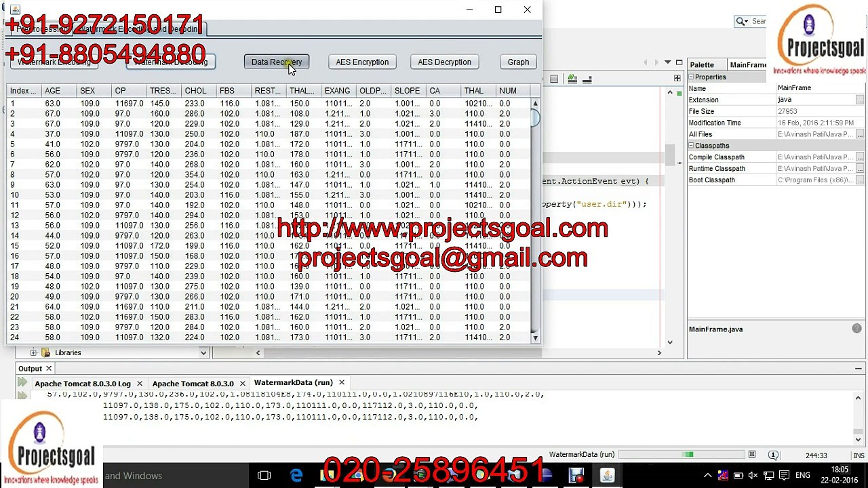Collapse the Classpaths section

[x=692, y=146]
